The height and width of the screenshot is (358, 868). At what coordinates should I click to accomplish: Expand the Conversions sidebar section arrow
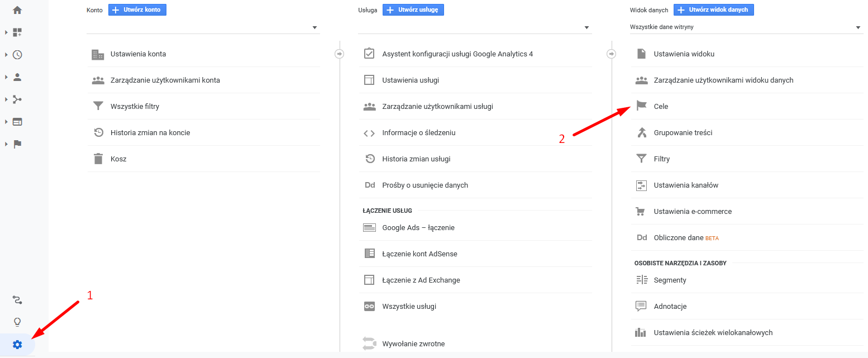(x=6, y=144)
